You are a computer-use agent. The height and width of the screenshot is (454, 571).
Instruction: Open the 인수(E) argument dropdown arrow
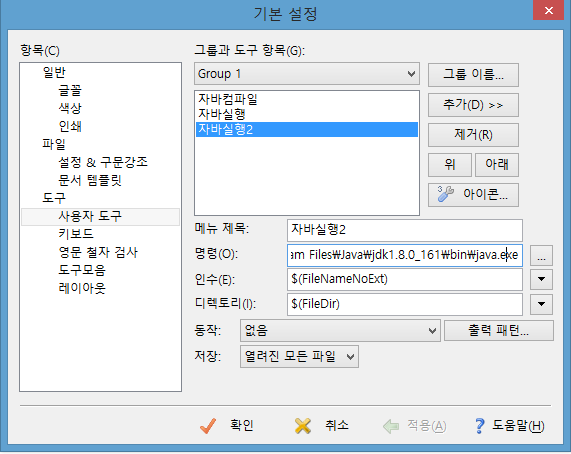[541, 280]
